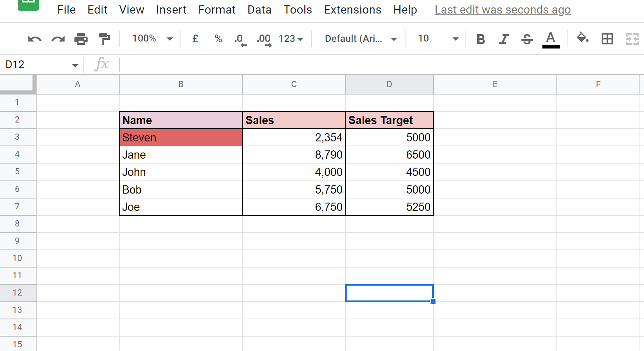Image resolution: width=644 pixels, height=351 pixels.
Task: Toggle bold formatting
Action: pyautogui.click(x=480, y=39)
